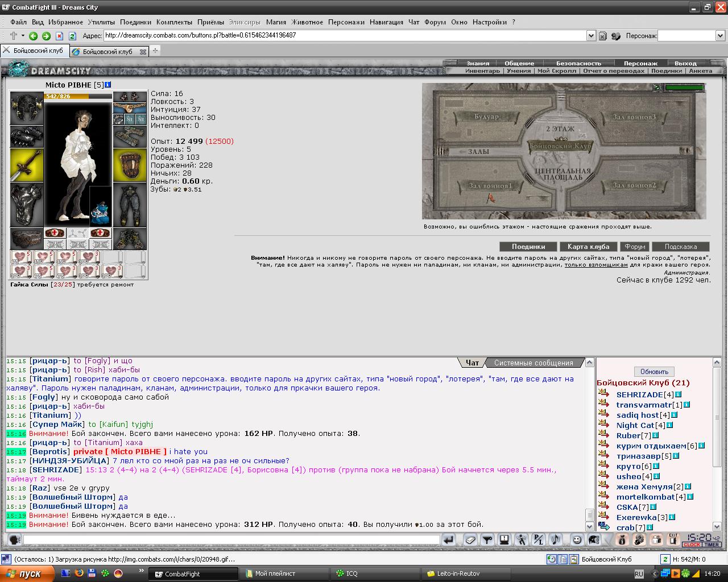Click info icon next to Night Cat
This screenshot has width=728, height=582.
pyautogui.click(x=669, y=425)
